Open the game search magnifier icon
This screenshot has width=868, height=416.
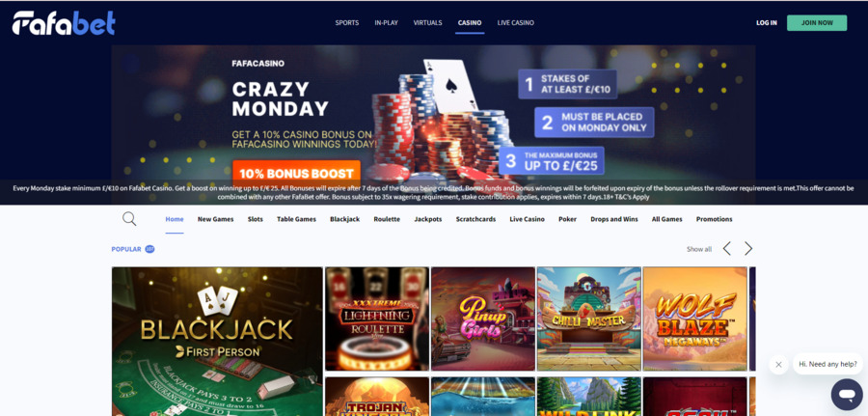129,219
